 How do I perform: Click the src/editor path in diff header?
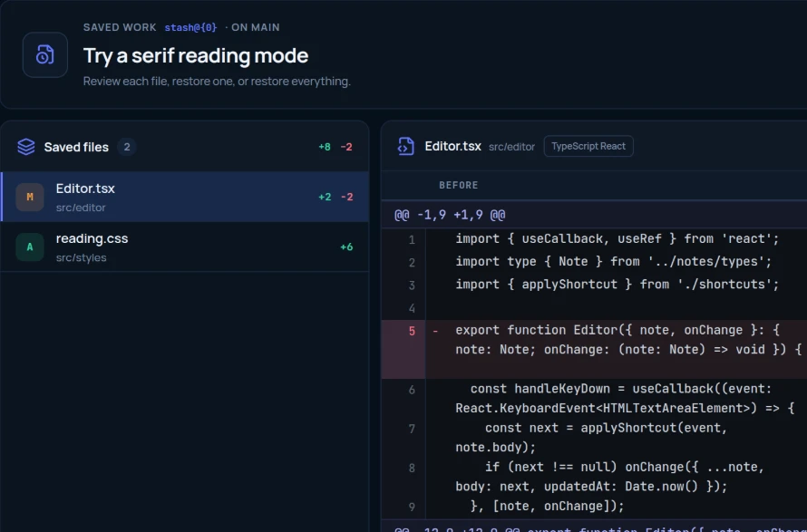pos(511,147)
